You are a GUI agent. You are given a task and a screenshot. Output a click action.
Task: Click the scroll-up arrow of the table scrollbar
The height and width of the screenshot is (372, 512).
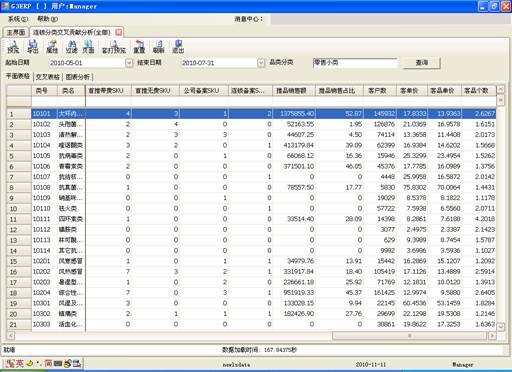(x=500, y=89)
